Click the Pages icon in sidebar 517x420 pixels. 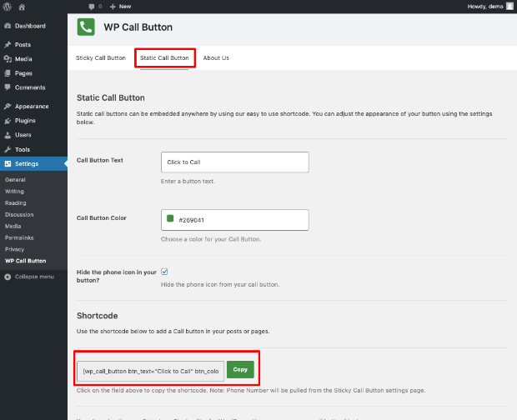[x=8, y=73]
